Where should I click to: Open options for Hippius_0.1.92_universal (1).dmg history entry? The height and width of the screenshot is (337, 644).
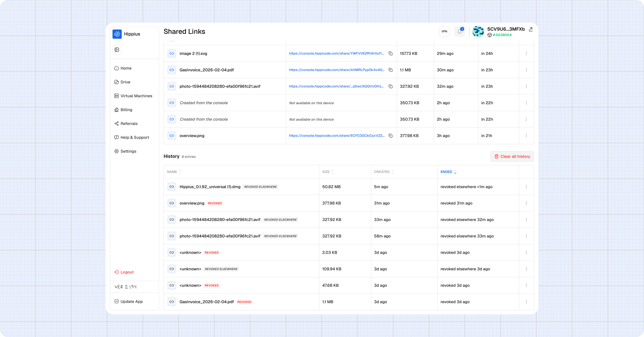click(x=526, y=187)
